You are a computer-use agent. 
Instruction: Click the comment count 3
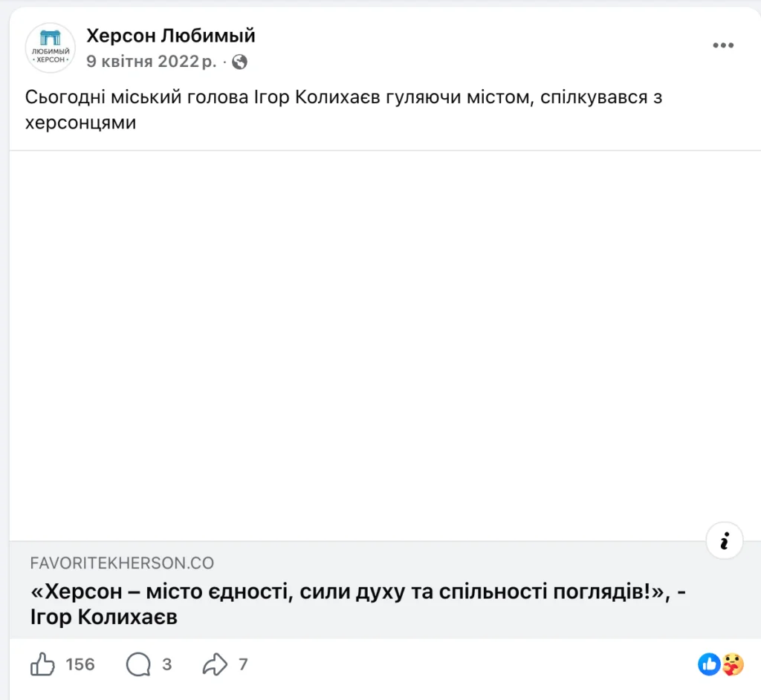167,664
